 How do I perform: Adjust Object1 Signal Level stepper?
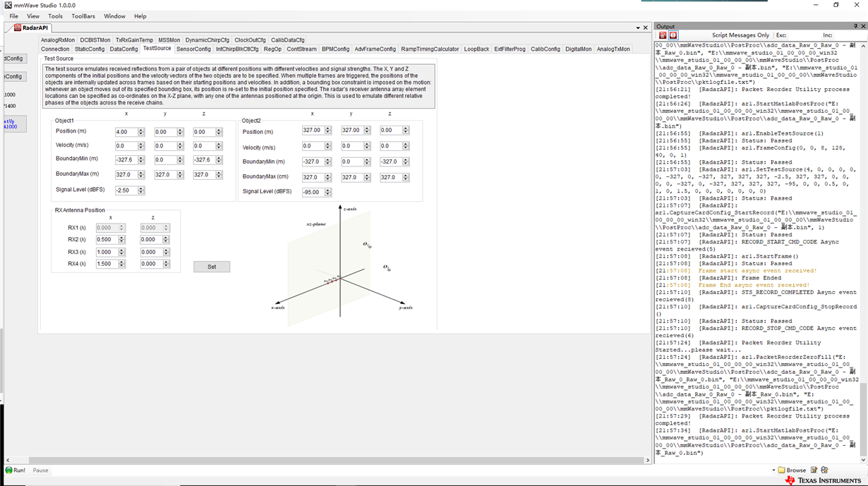click(x=141, y=190)
